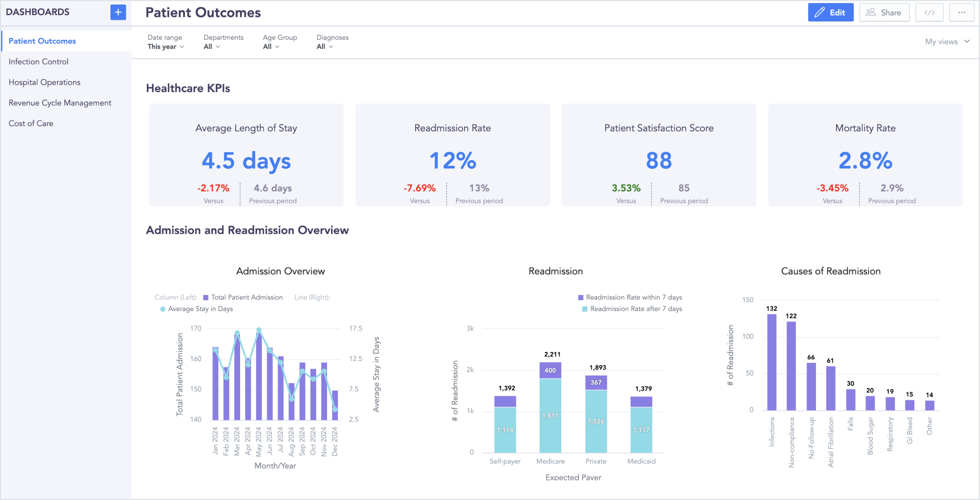
Task: Go to Cost of Care dashboard
Action: click(31, 123)
